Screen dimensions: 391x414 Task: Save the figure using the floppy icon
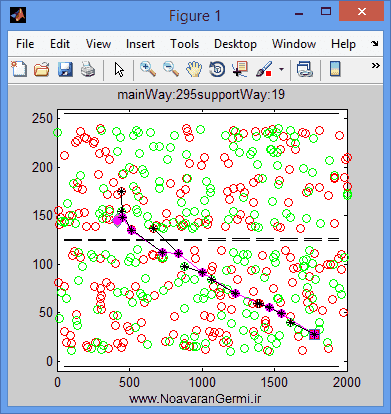(x=65, y=70)
